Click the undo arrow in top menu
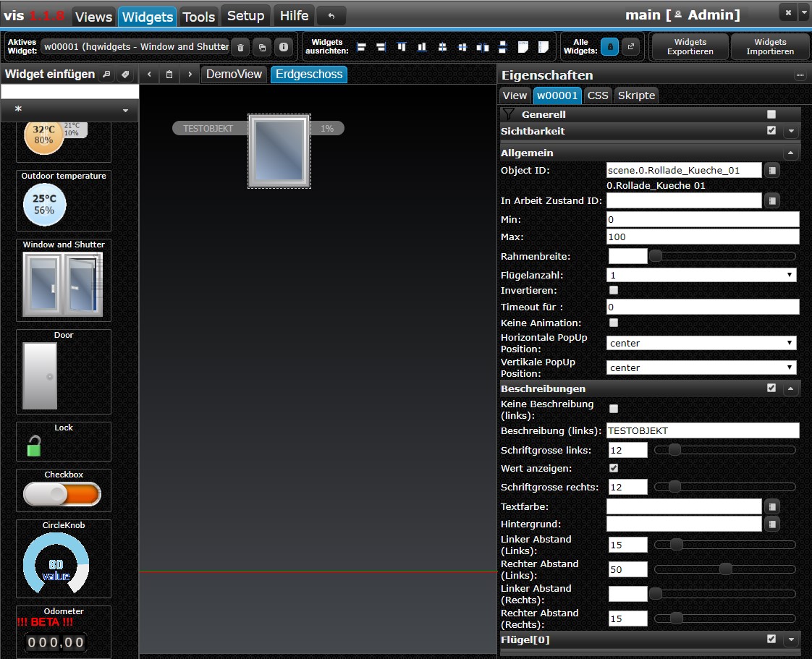 331,16
